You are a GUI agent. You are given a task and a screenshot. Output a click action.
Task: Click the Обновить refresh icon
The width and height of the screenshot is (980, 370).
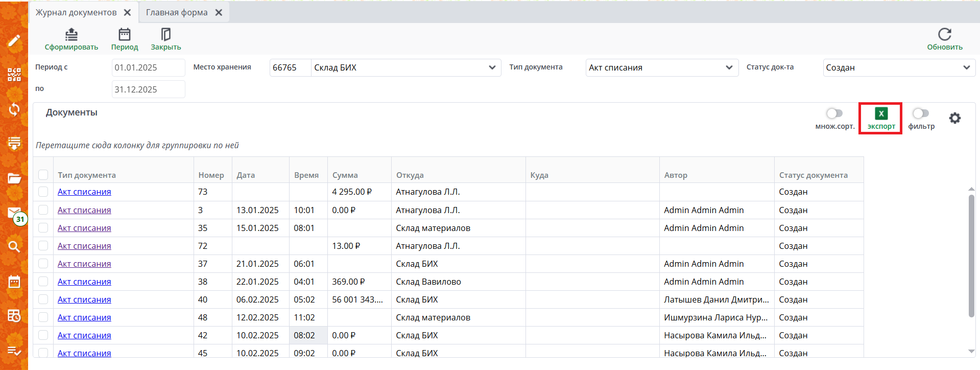pos(944,35)
